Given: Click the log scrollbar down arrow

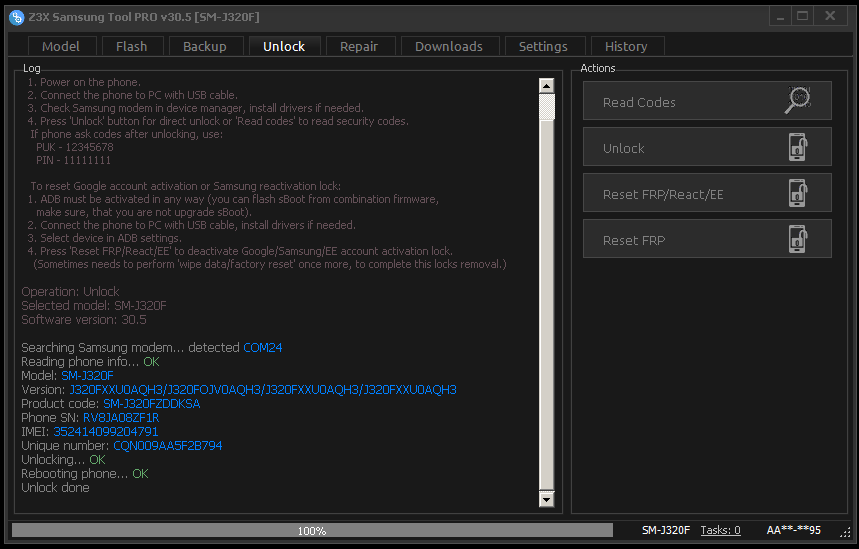Looking at the screenshot, I should [x=547, y=499].
